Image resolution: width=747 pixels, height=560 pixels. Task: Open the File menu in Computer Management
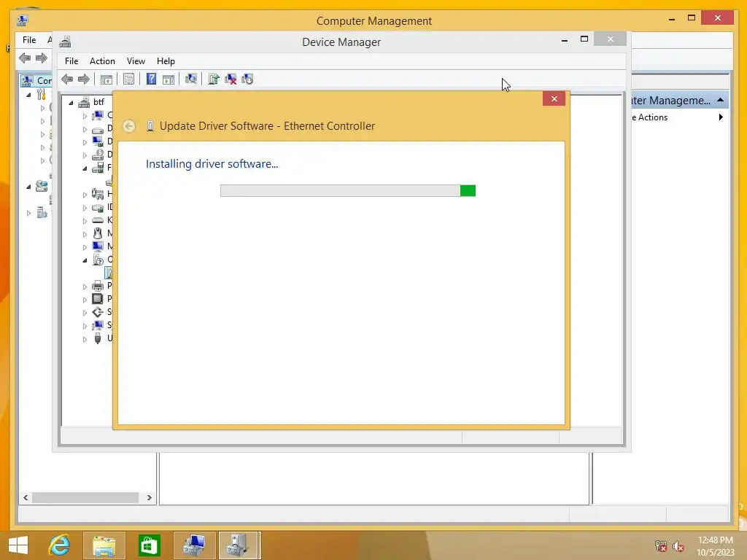tap(29, 40)
